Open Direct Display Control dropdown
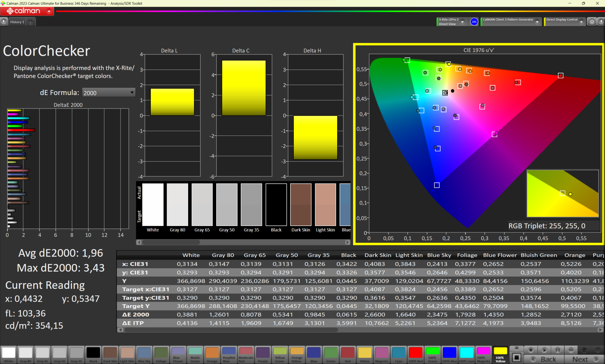The width and height of the screenshot is (605, 364). [x=581, y=22]
